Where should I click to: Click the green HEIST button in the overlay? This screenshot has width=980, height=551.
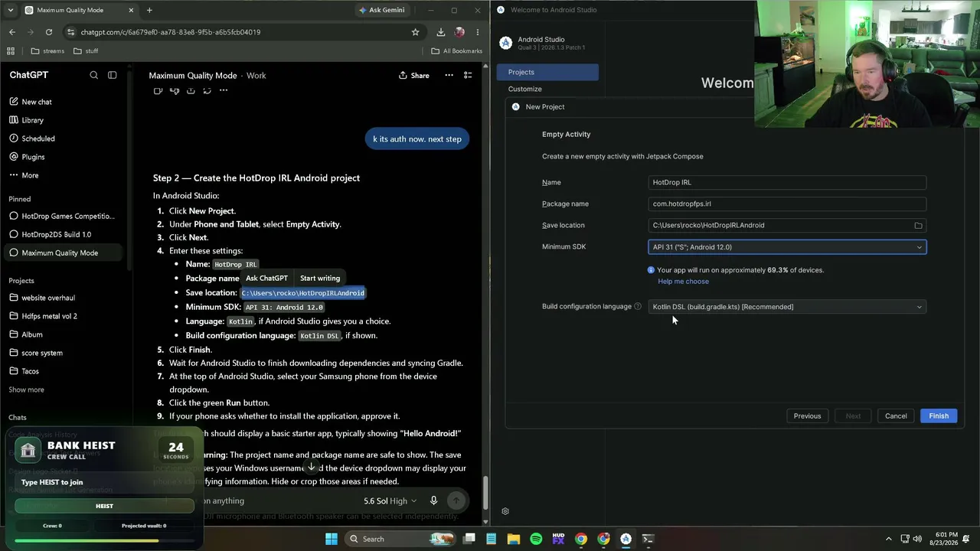pos(104,506)
